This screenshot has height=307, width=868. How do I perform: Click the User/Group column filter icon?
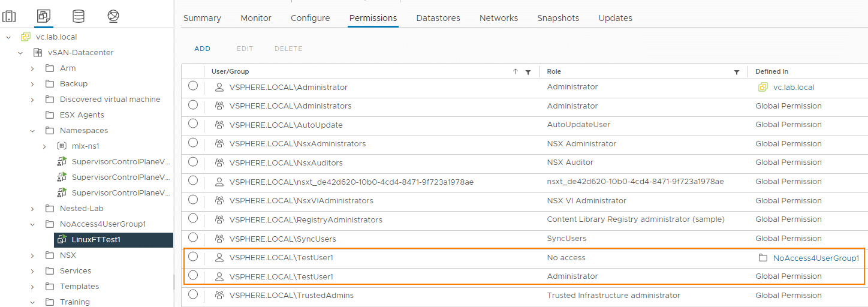[x=528, y=72]
